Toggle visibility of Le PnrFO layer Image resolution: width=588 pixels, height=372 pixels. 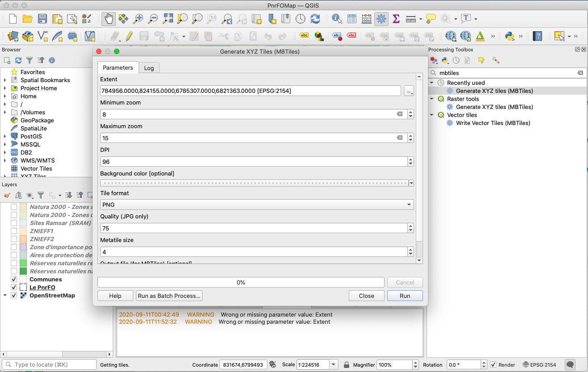tap(14, 287)
